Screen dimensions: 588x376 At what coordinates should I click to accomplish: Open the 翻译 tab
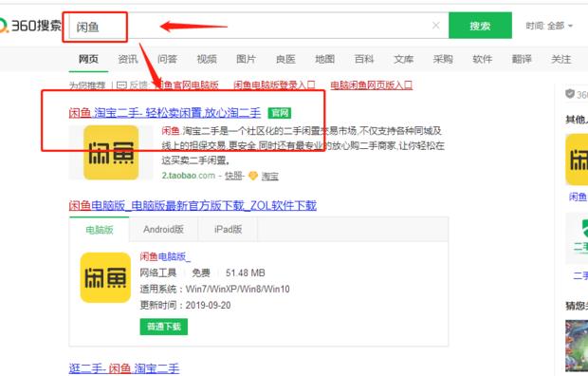point(522,59)
